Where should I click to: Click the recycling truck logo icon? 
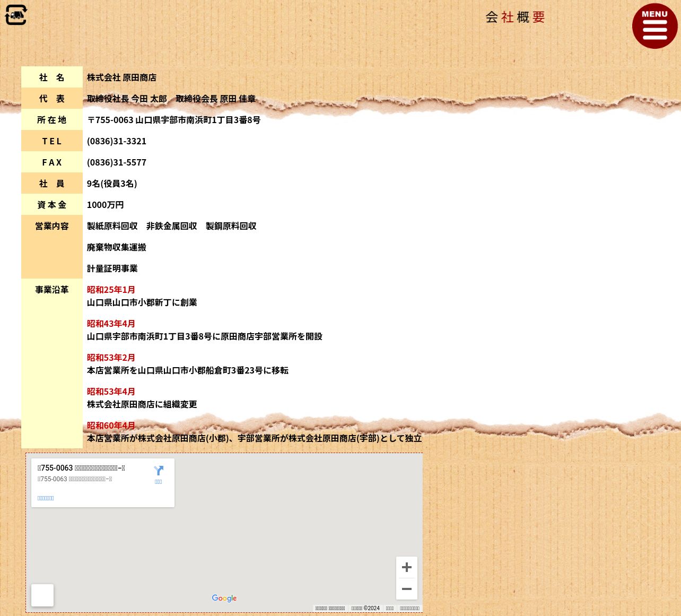16,15
